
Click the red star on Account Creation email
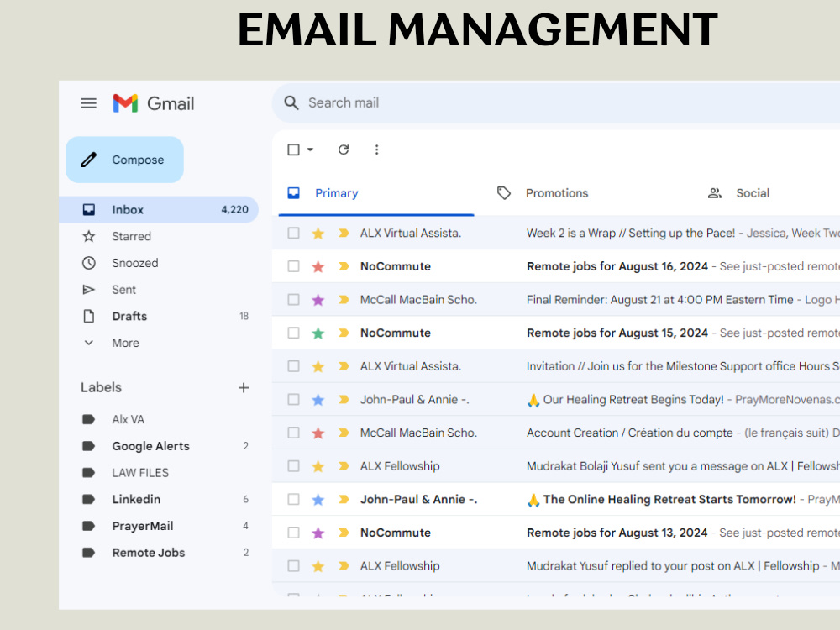pyautogui.click(x=318, y=433)
